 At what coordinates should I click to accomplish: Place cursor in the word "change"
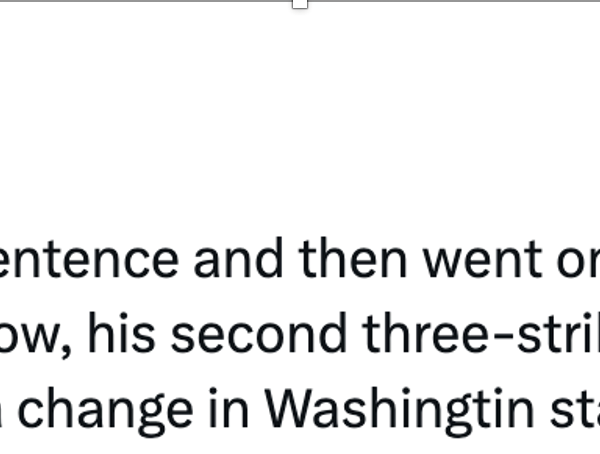106,411
